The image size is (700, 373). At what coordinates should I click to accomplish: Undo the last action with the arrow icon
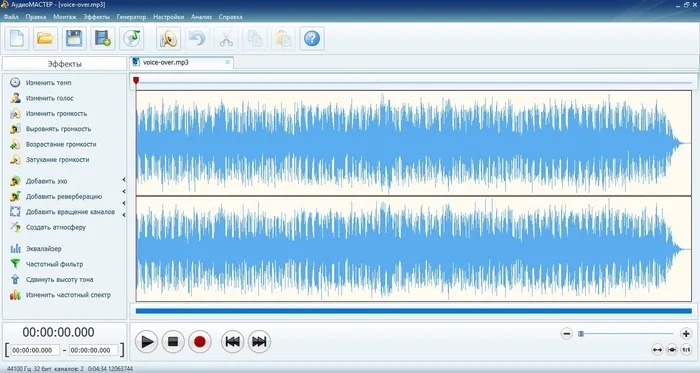click(197, 38)
